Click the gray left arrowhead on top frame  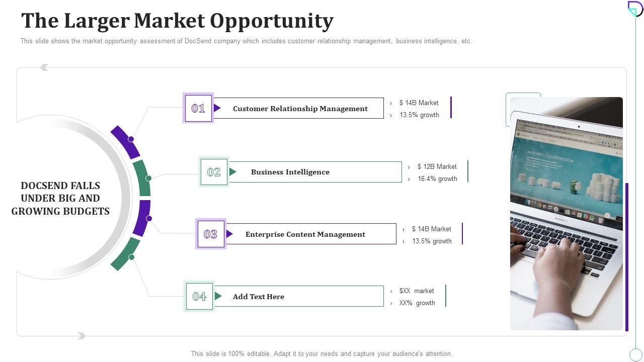pyautogui.click(x=44, y=67)
